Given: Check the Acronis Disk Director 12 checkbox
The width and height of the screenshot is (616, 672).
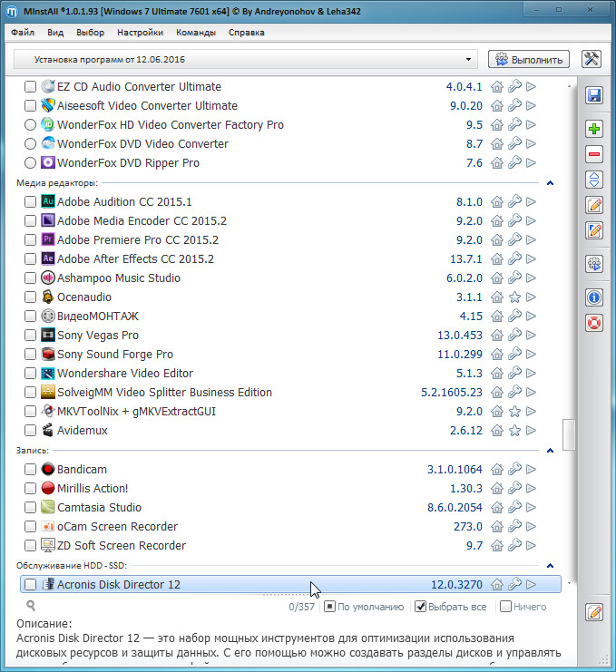Looking at the screenshot, I should 30,584.
